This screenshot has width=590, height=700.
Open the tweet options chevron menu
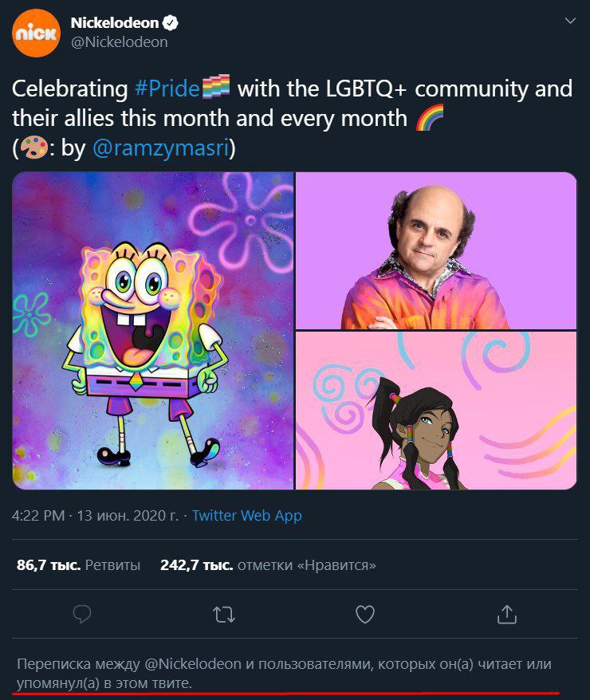[570, 22]
